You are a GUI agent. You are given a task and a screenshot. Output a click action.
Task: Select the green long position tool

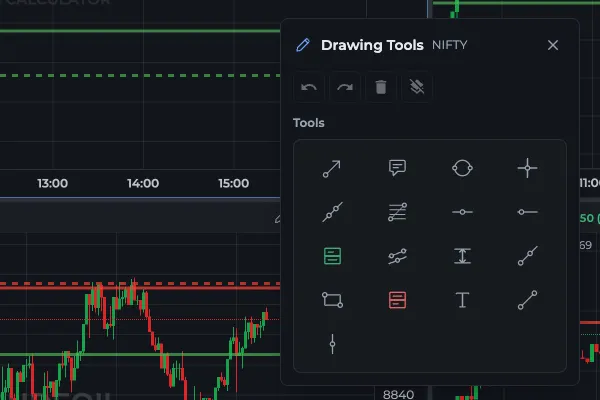pos(332,256)
